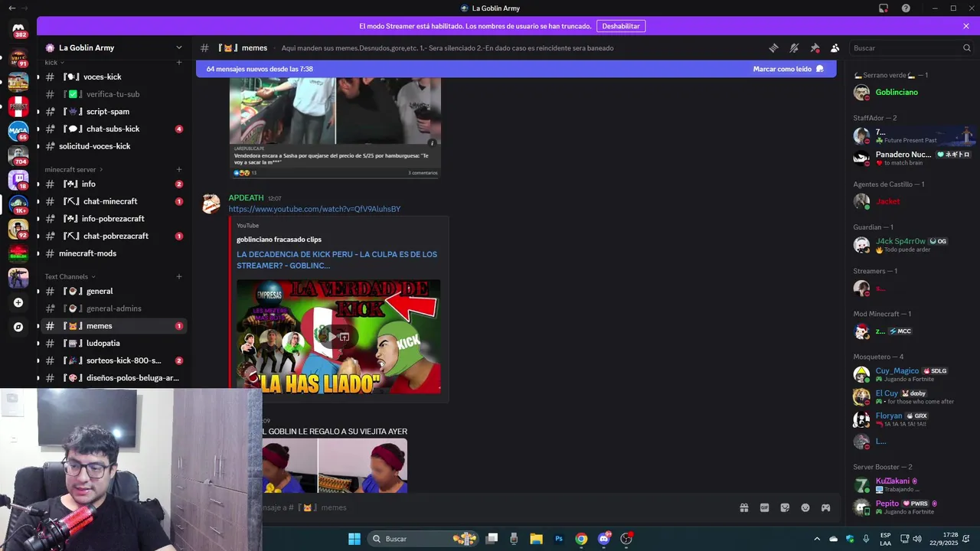Collapse the Text Channels category
Screen dimensions: 980x551
point(70,276)
